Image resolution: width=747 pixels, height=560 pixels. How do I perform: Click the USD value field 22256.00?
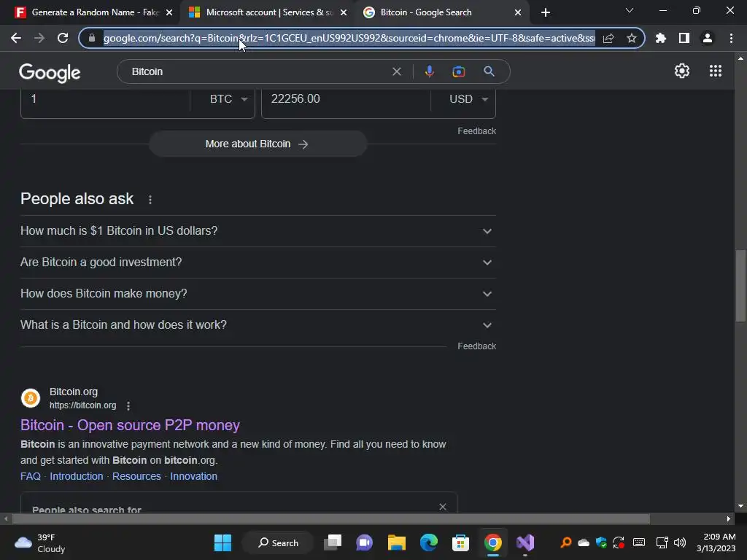[x=346, y=99]
